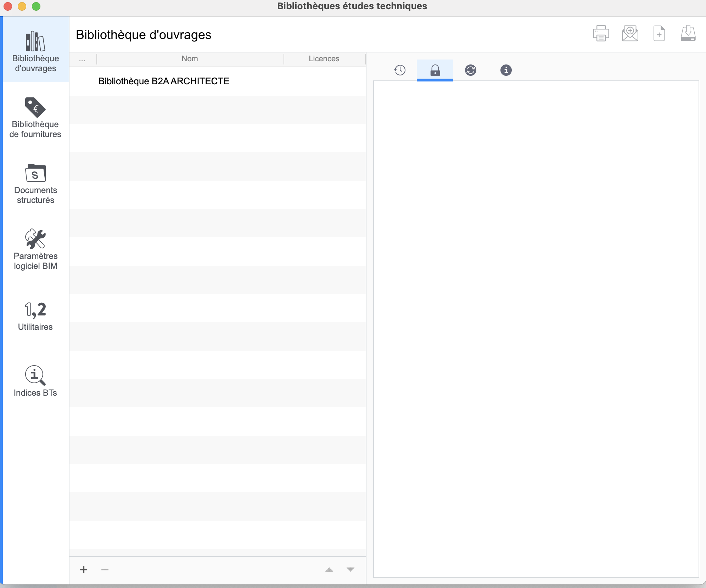The height and width of the screenshot is (588, 706).
Task: Open Indices BTs section
Action: (x=35, y=381)
